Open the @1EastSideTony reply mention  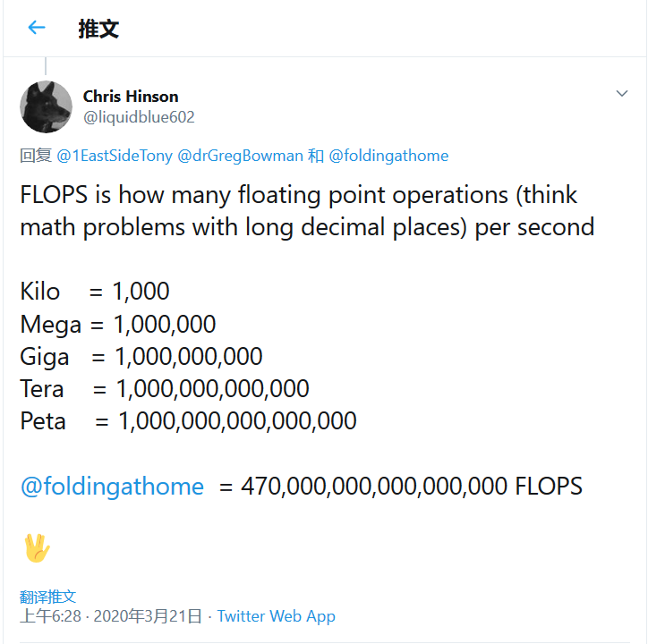pos(115,156)
